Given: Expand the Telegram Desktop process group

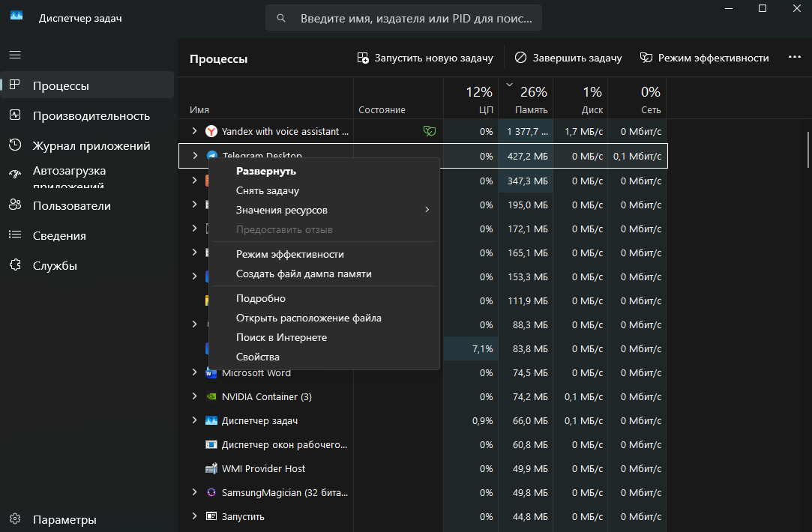Looking at the screenshot, I should (x=195, y=155).
